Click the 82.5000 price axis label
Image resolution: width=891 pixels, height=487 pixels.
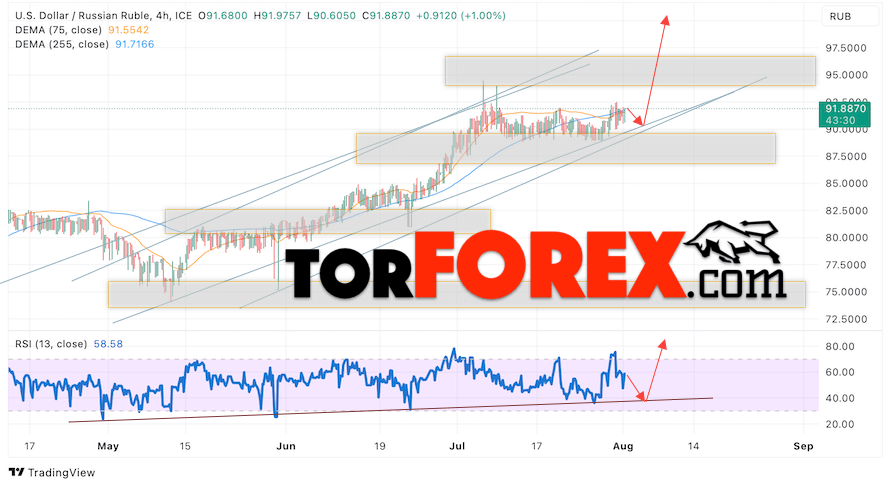(846, 211)
